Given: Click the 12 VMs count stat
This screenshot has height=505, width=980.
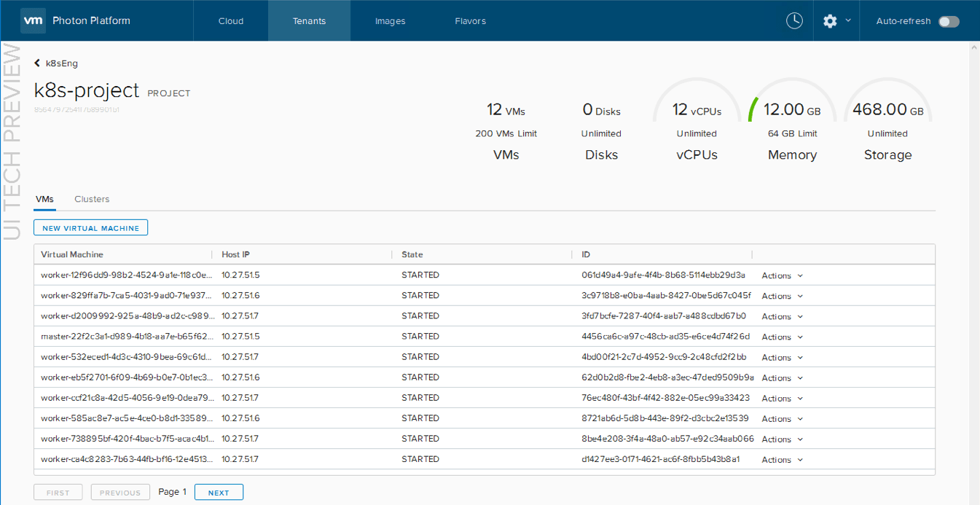Looking at the screenshot, I should click(506, 111).
